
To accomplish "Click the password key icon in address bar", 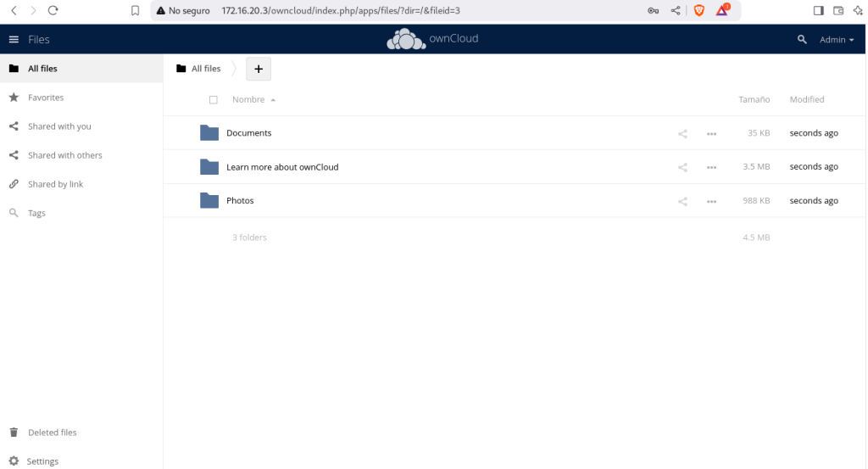I will pyautogui.click(x=654, y=10).
